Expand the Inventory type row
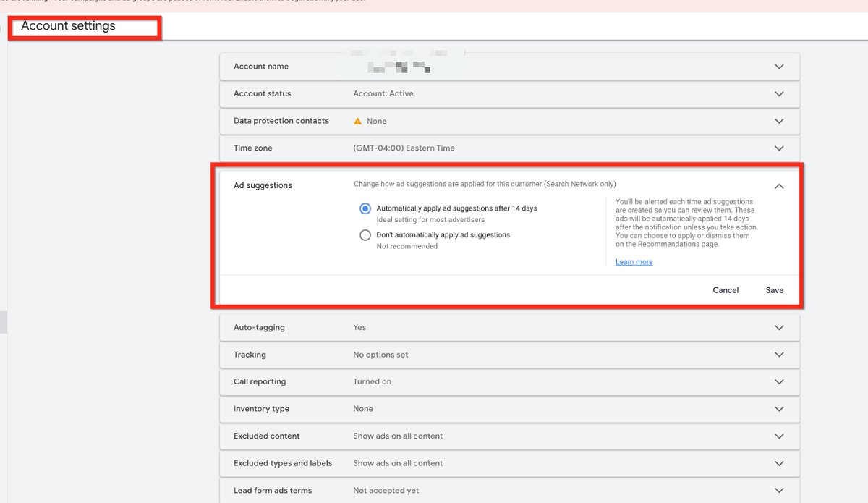This screenshot has width=868, height=503. click(779, 409)
